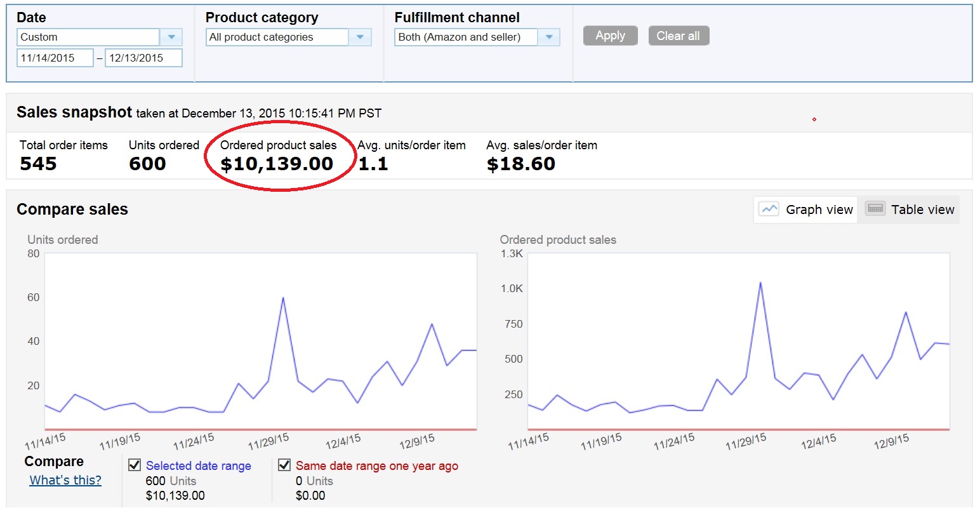Toggle Same date range one year ago checkbox
This screenshot has width=980, height=508.
[x=284, y=465]
